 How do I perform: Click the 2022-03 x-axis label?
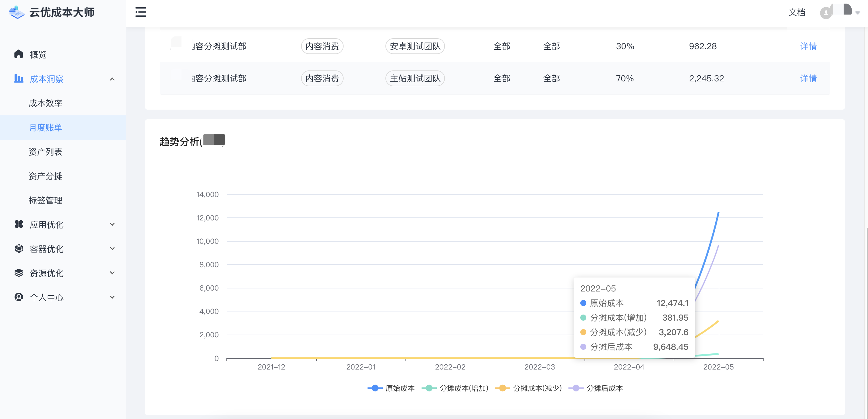click(540, 367)
